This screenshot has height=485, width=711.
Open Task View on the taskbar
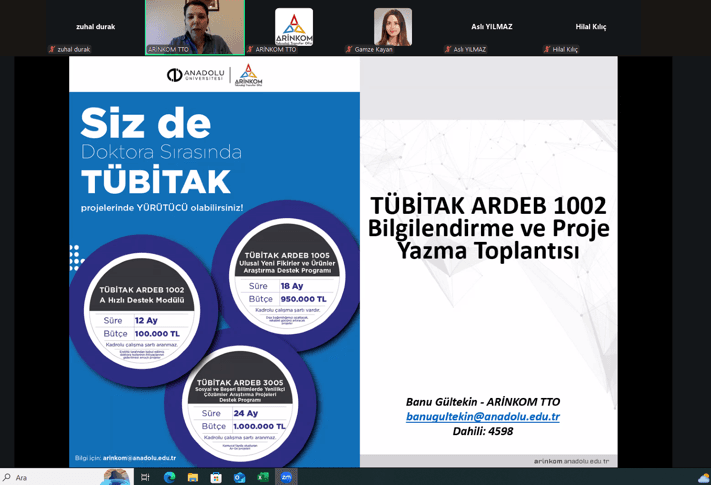coord(145,477)
